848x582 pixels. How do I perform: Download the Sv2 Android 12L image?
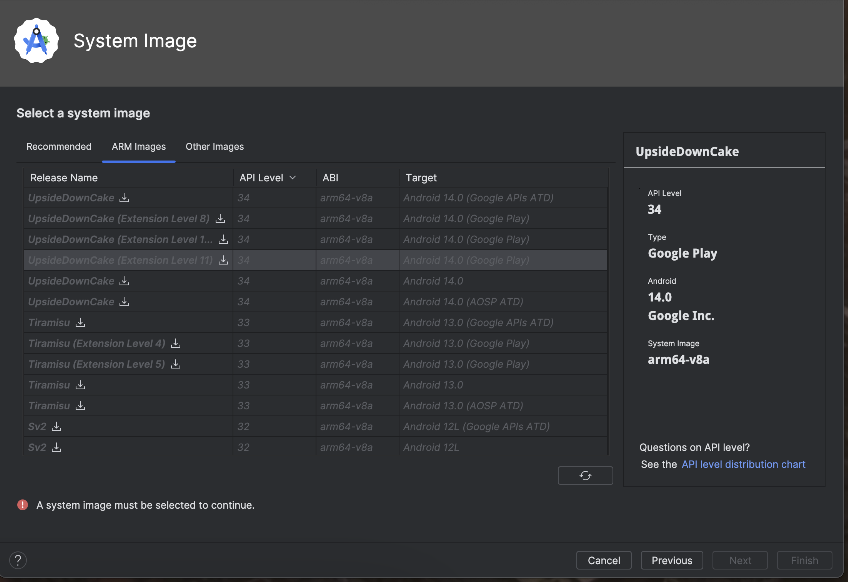point(57,448)
